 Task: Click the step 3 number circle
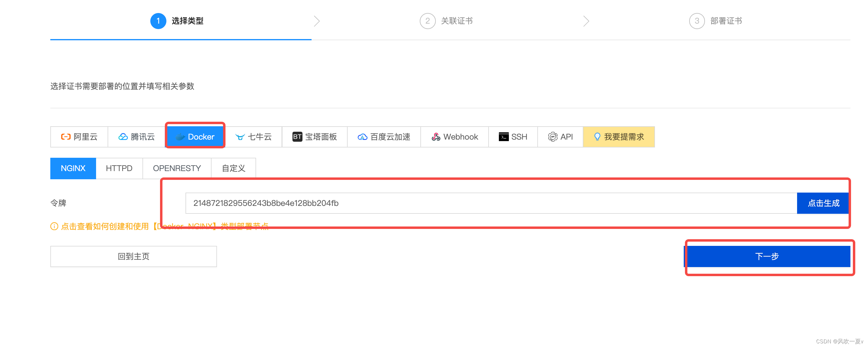tap(697, 21)
